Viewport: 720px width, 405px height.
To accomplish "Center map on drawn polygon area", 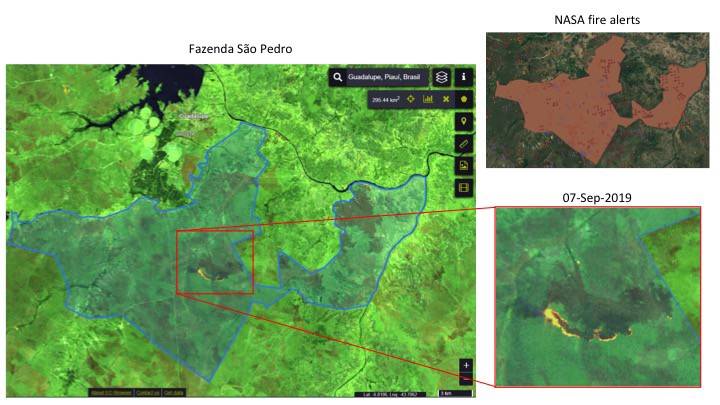I will [x=410, y=100].
